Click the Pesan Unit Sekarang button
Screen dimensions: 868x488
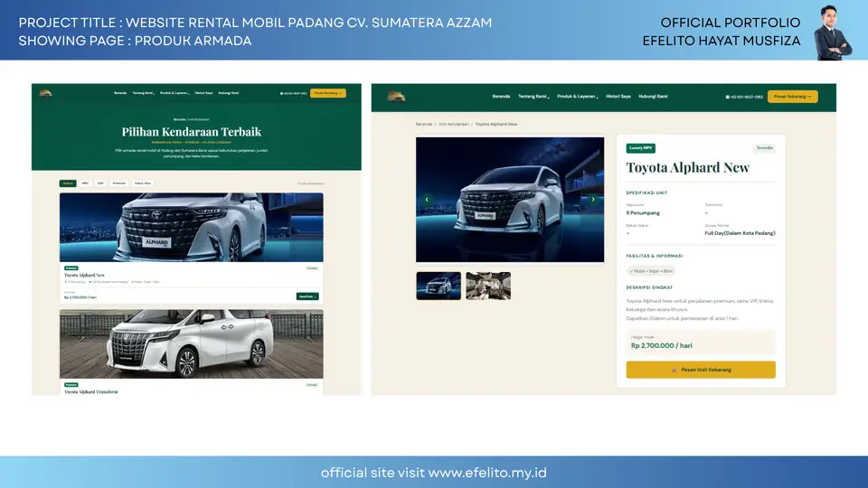pos(701,370)
